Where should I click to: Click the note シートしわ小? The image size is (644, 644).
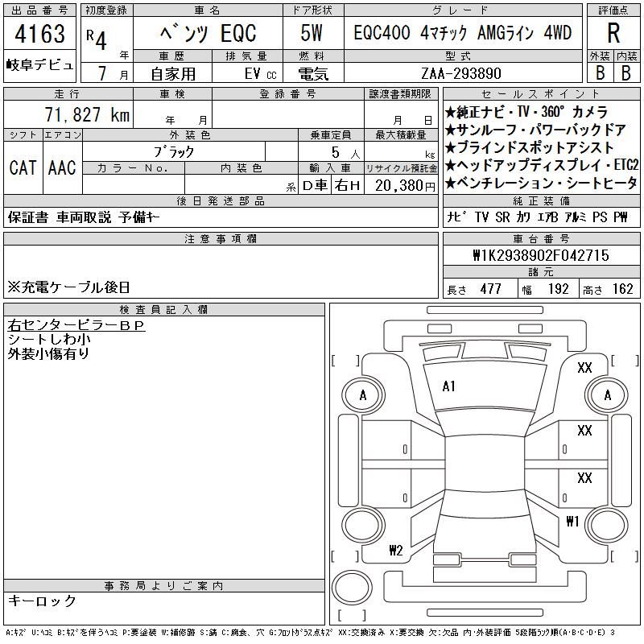pos(49,339)
